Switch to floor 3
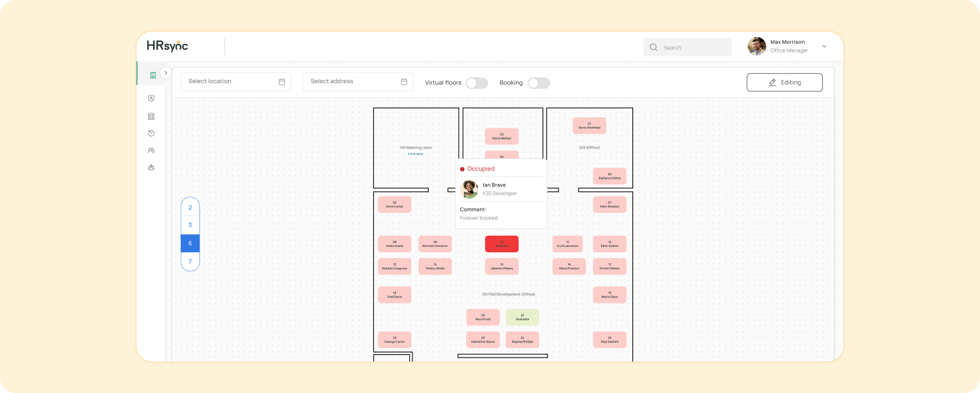 tap(190, 225)
